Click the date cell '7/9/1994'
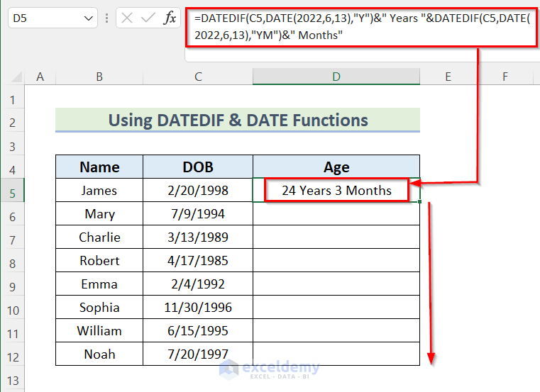Viewport: 540px width, 392px height. (198, 214)
